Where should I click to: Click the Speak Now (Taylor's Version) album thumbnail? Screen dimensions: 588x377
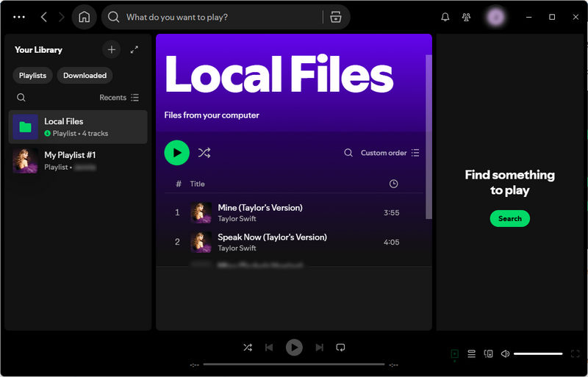click(x=201, y=242)
